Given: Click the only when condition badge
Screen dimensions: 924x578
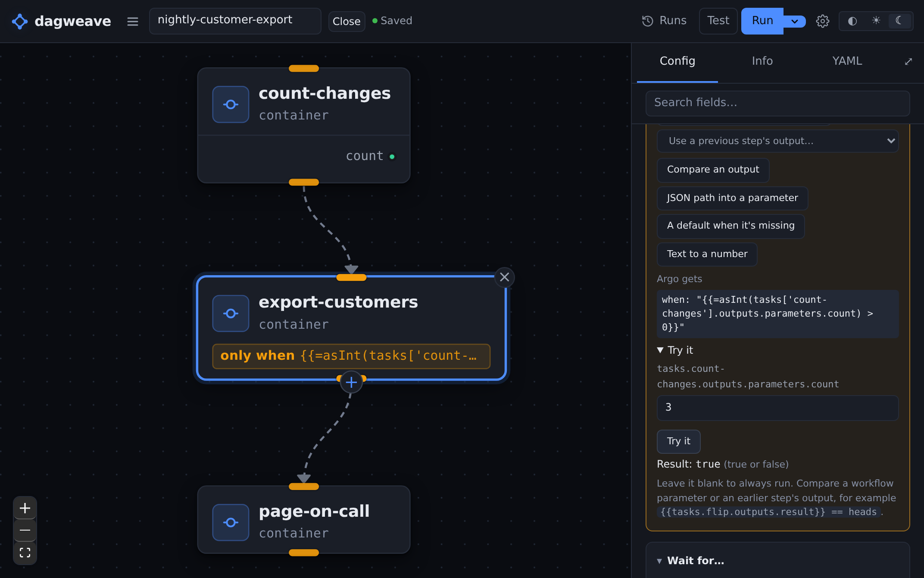Looking at the screenshot, I should [x=351, y=356].
